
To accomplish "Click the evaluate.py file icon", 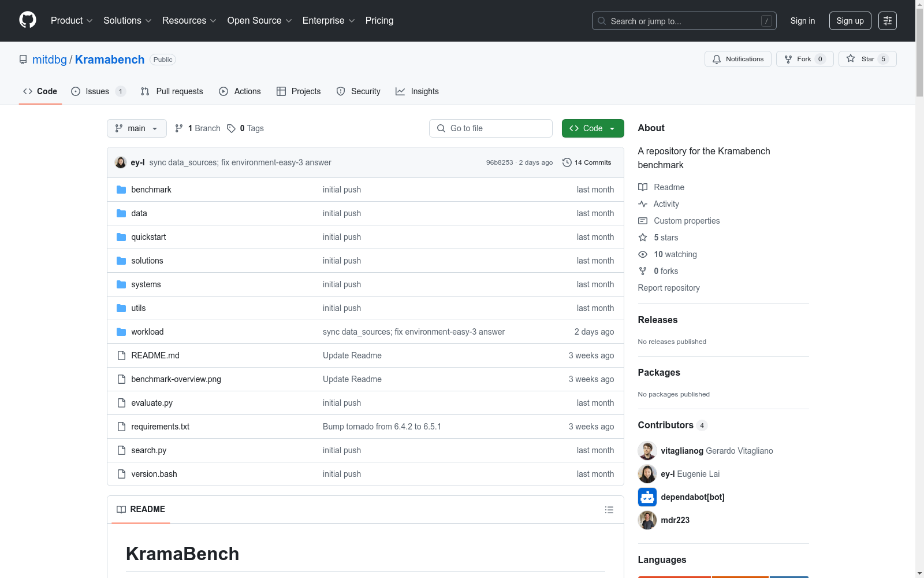I will (x=121, y=403).
